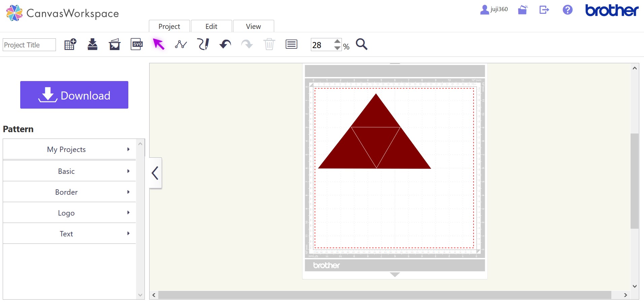
Task: Click the canvas vertical scrollbar thumb
Action: coord(635,181)
